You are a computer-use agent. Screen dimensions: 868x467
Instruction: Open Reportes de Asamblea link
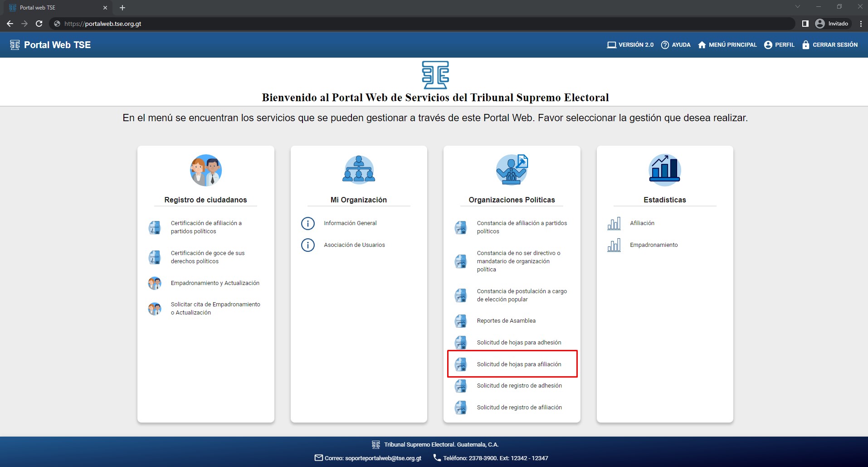[506, 321]
